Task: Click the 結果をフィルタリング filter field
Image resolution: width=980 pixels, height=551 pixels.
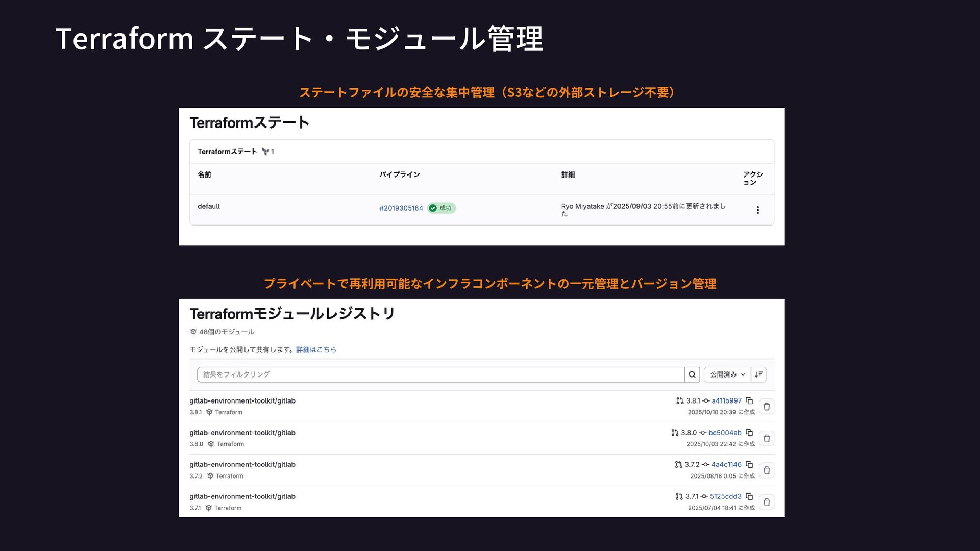Action: (x=440, y=374)
